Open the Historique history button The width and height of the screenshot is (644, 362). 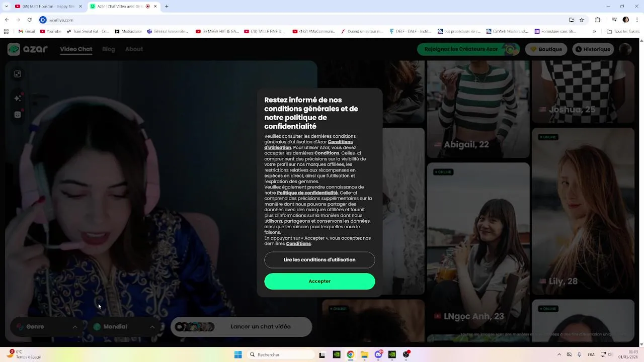coord(593,49)
